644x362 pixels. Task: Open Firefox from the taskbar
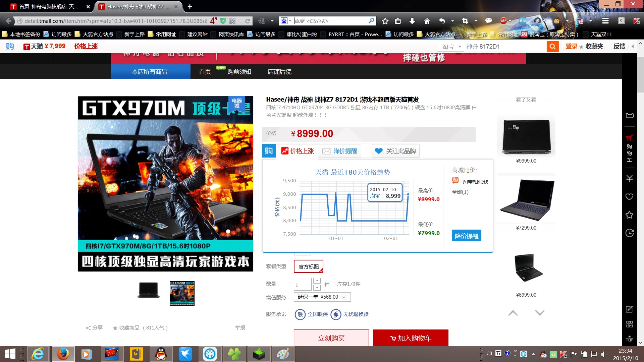tap(62, 354)
